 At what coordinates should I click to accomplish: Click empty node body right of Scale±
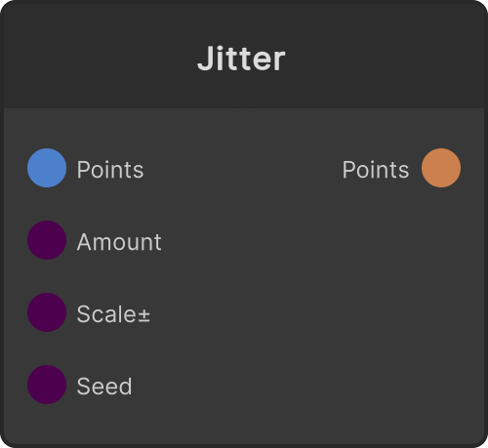[x=316, y=313]
